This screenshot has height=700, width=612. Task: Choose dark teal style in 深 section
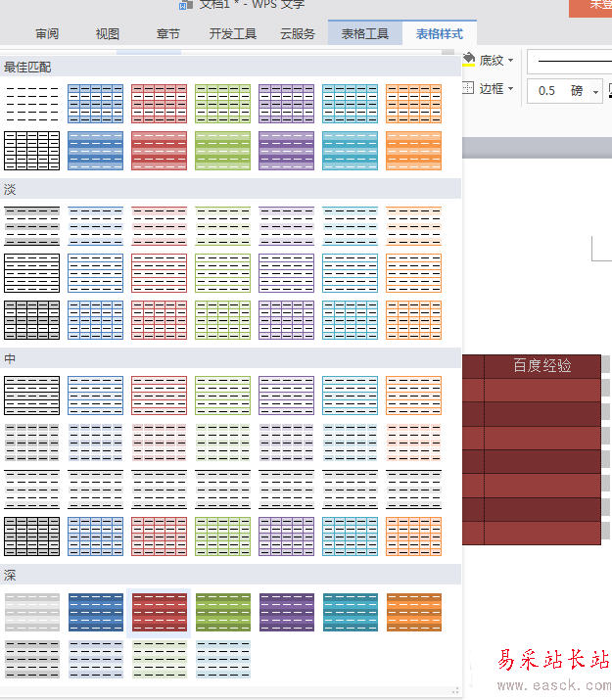(350, 612)
